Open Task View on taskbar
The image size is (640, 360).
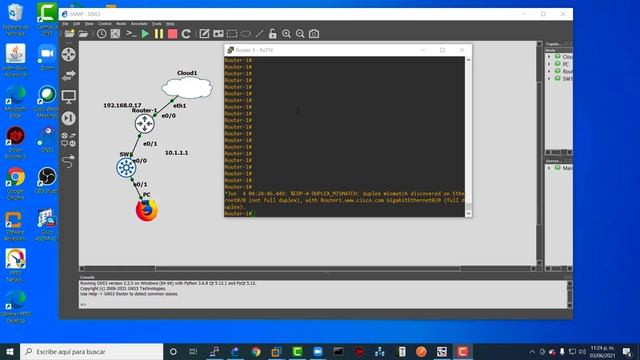[193, 351]
